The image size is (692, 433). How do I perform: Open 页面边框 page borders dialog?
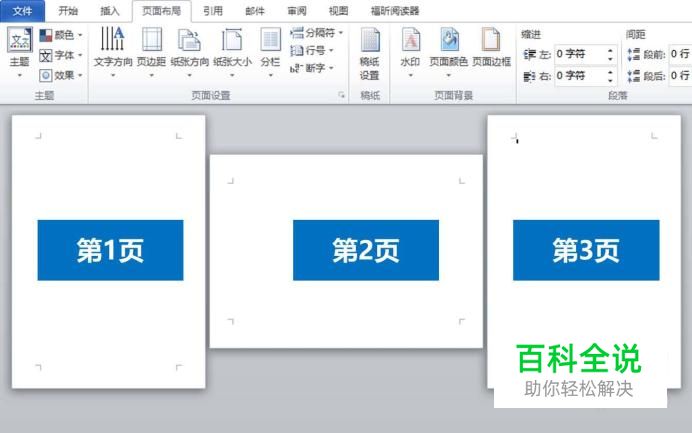coord(491,47)
